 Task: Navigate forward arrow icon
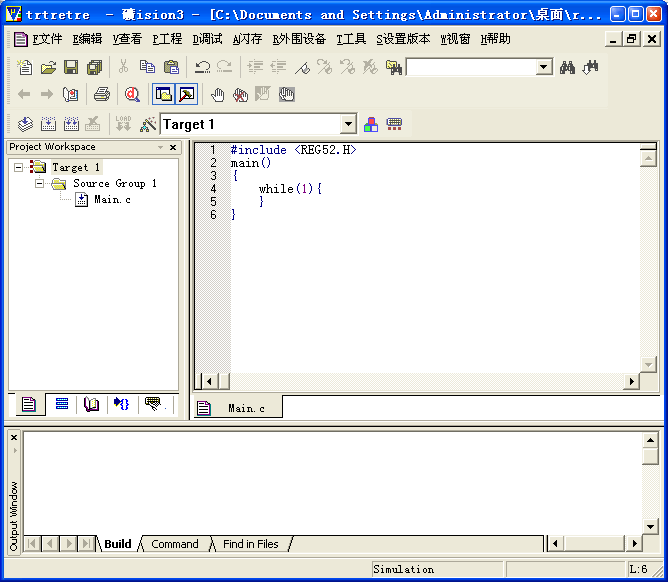pos(47,94)
